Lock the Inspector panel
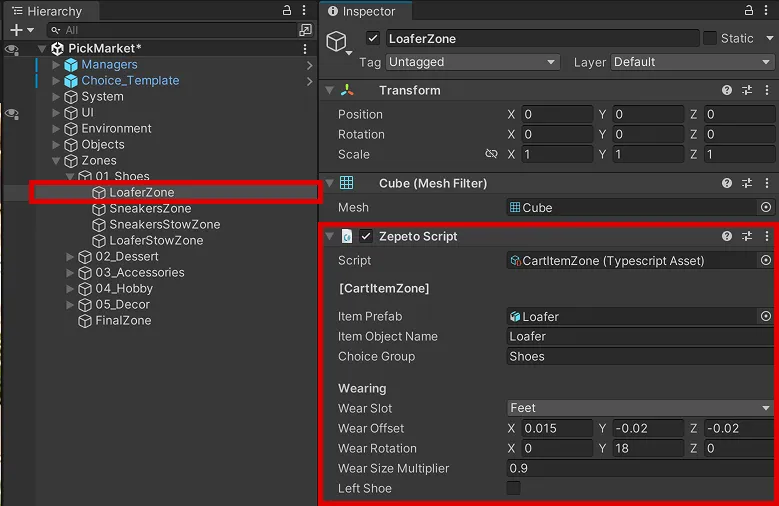Screen dimensions: 779x506 (x=749, y=10)
